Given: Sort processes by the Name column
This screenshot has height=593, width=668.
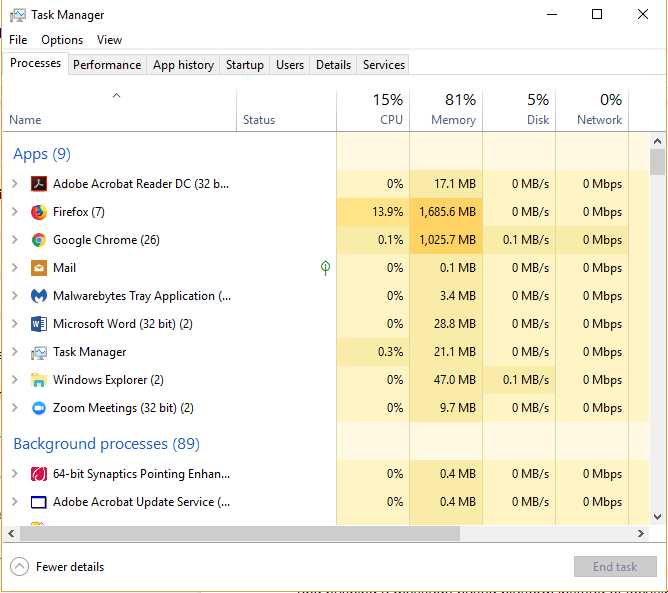Looking at the screenshot, I should pos(119,110).
